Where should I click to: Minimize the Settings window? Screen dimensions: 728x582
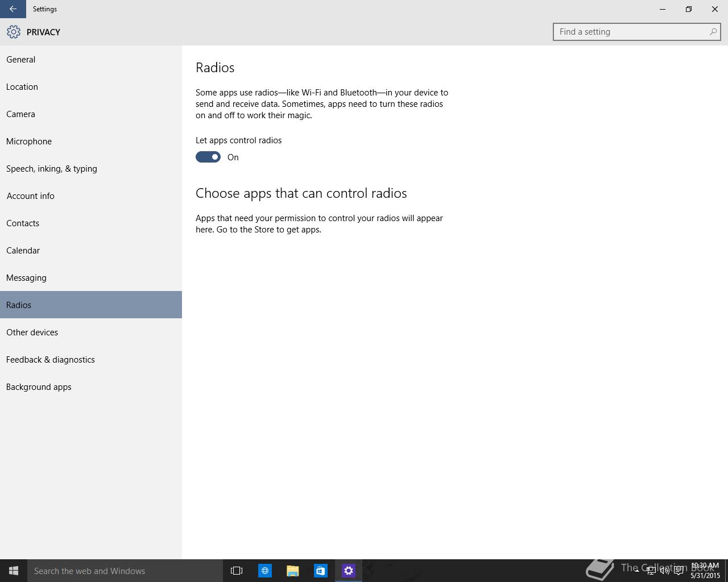pos(663,9)
